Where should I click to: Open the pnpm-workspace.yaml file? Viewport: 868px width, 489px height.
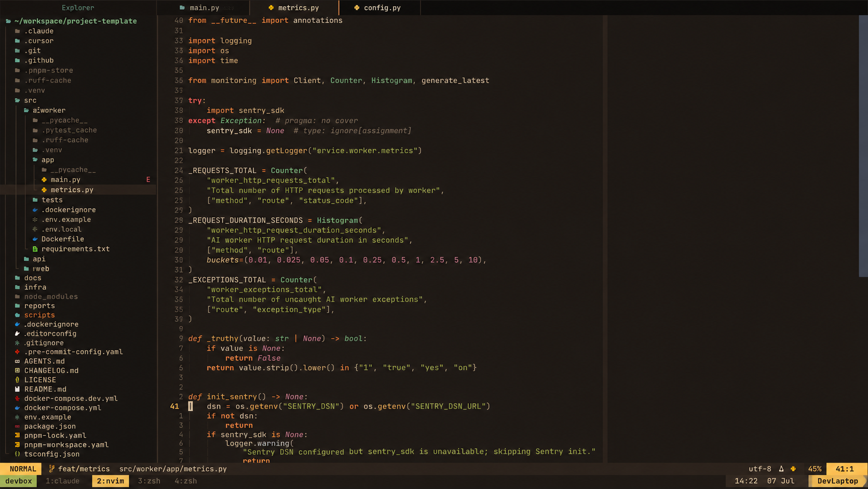(x=66, y=445)
